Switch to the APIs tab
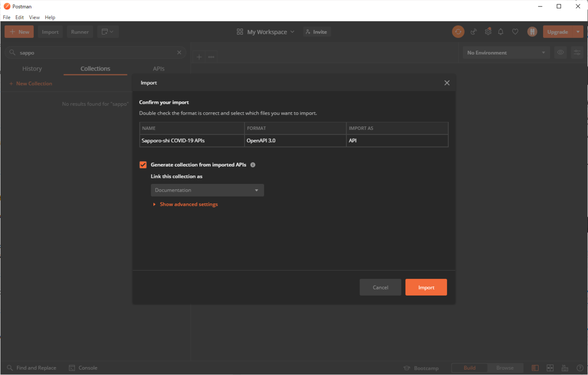 (x=159, y=69)
